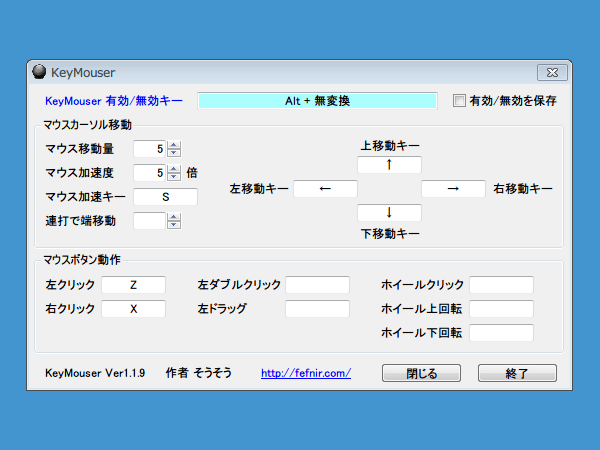This screenshot has width=600, height=450.
Task: Click the マウスボタン動作 group heading
Action: (x=82, y=260)
